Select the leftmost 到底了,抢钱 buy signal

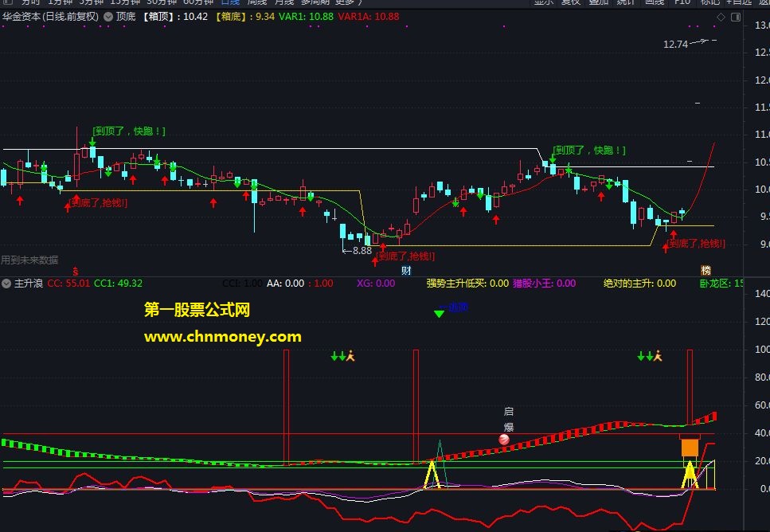[98, 202]
